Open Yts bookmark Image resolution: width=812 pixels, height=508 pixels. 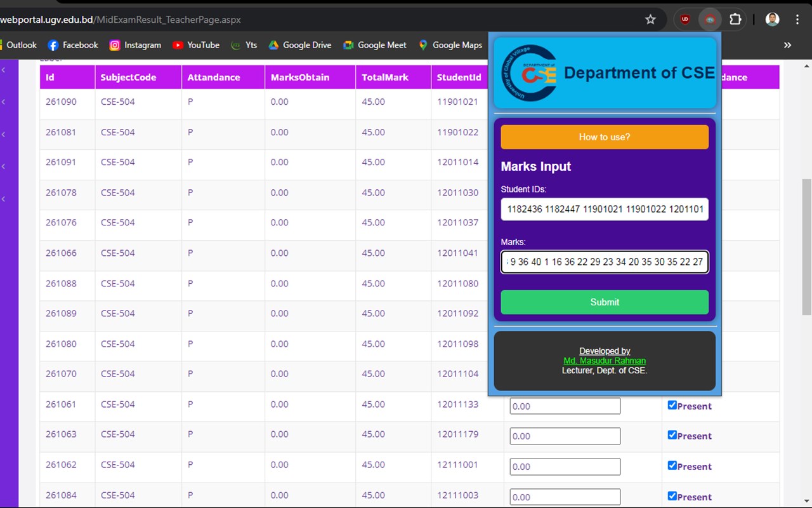tap(244, 45)
